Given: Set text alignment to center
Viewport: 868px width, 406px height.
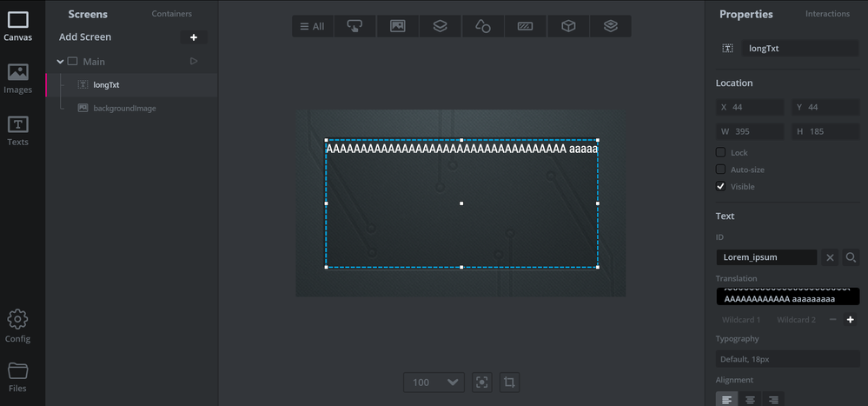Looking at the screenshot, I should (750, 399).
